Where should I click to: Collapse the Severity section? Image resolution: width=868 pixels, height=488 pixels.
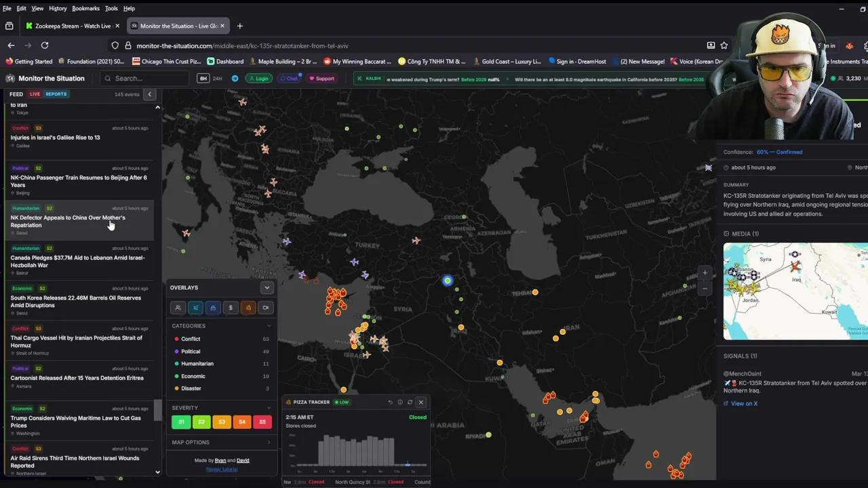pyautogui.click(x=269, y=408)
